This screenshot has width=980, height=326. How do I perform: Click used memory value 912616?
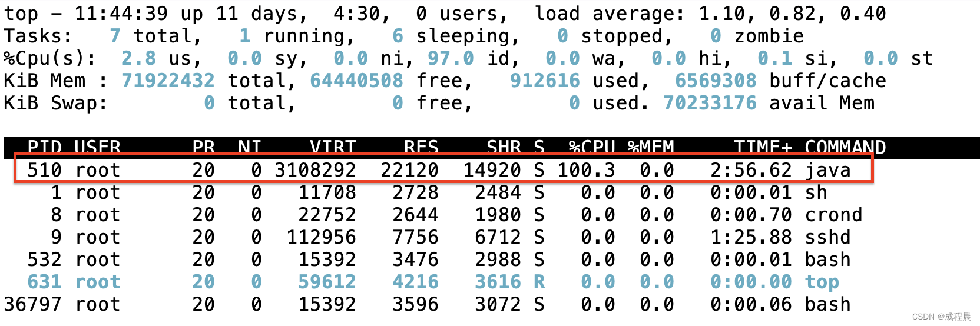(x=545, y=81)
